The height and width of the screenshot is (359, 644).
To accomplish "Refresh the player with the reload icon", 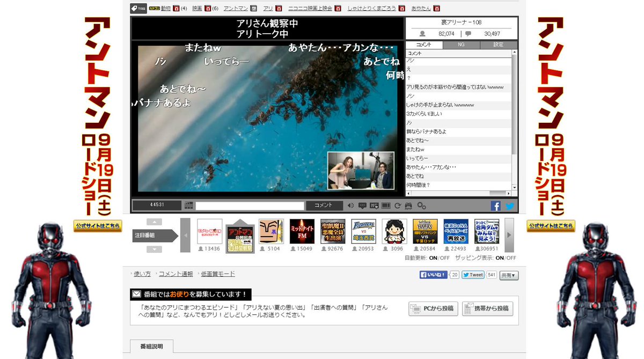I will (397, 205).
